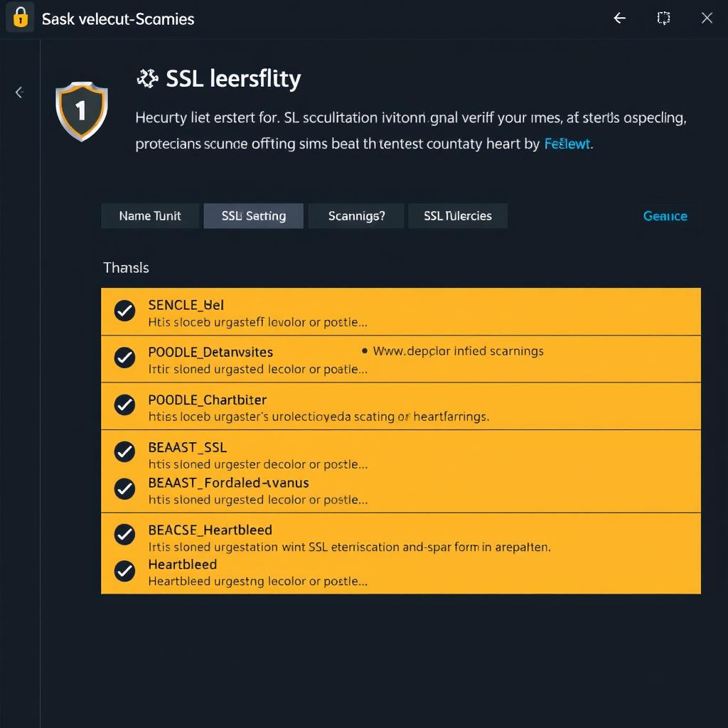This screenshot has height=728, width=728.
Task: Click the Sask velecut-Scamies window title
Action: [118, 19]
